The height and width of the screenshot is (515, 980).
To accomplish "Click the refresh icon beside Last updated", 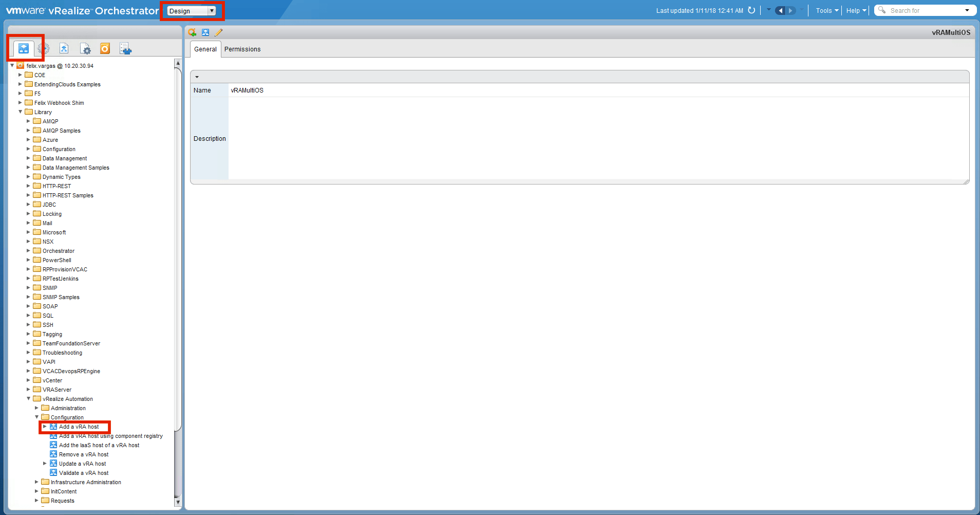I will pyautogui.click(x=751, y=10).
